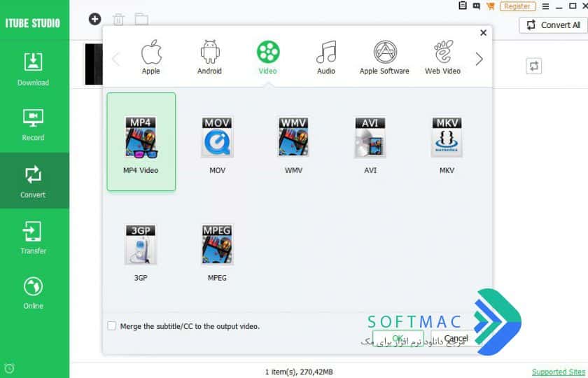
Task: Select the Web Video category
Action: (443, 57)
